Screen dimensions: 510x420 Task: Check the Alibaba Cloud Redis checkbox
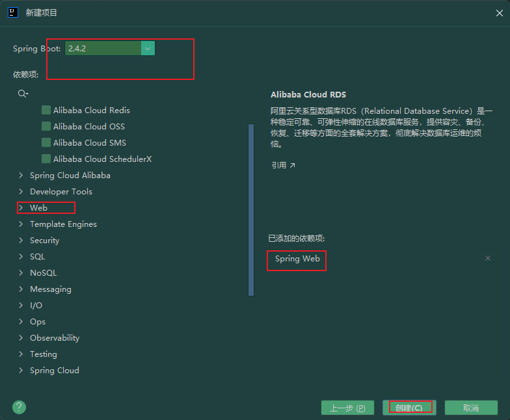tap(46, 110)
